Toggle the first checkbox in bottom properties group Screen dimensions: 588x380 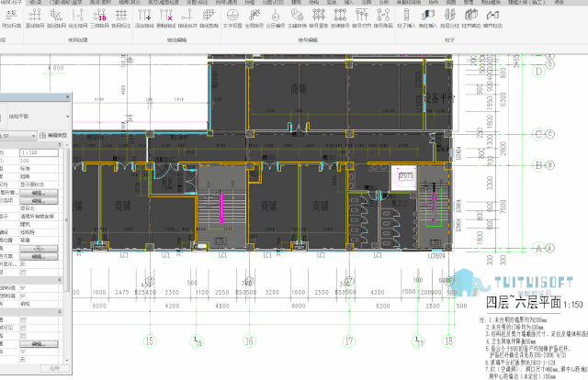[23, 320]
